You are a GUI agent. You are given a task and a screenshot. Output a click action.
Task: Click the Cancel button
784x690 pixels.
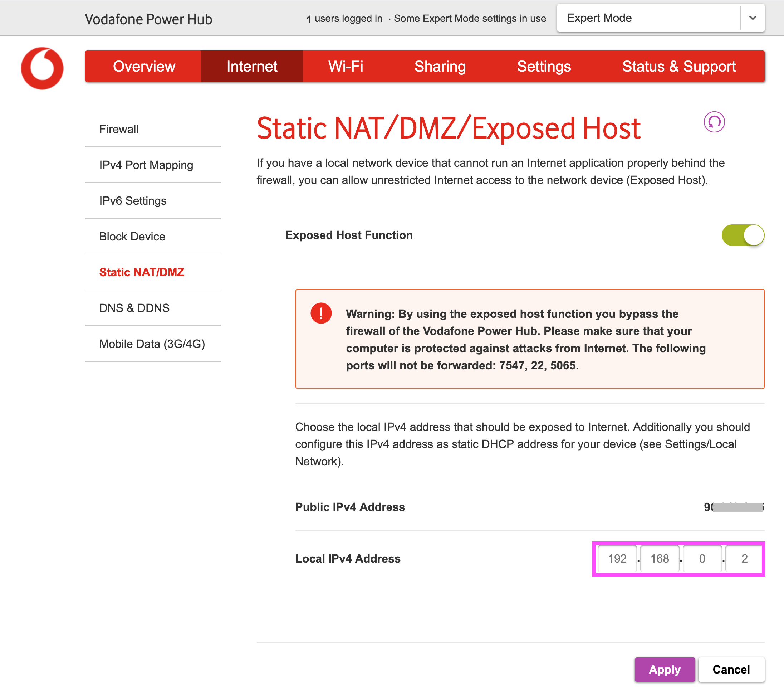click(731, 669)
